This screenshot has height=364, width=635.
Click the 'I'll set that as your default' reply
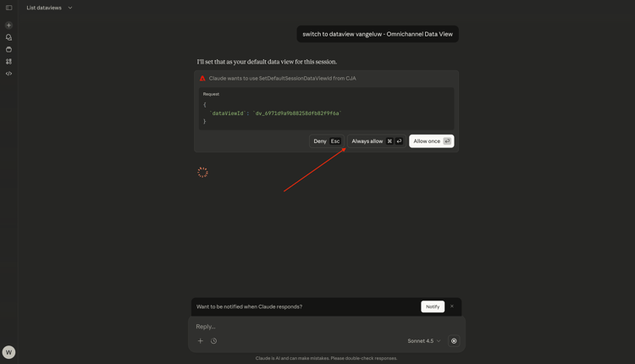click(x=267, y=62)
